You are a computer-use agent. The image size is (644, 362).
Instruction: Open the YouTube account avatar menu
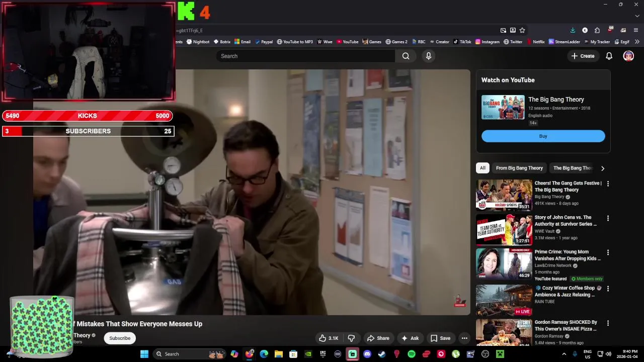(x=628, y=56)
